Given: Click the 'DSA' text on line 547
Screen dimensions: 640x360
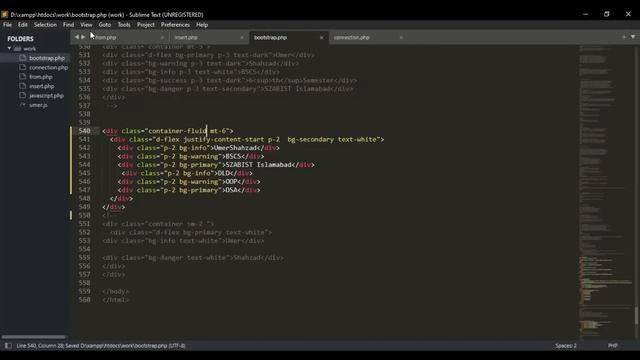Looking at the screenshot, I should (231, 190).
